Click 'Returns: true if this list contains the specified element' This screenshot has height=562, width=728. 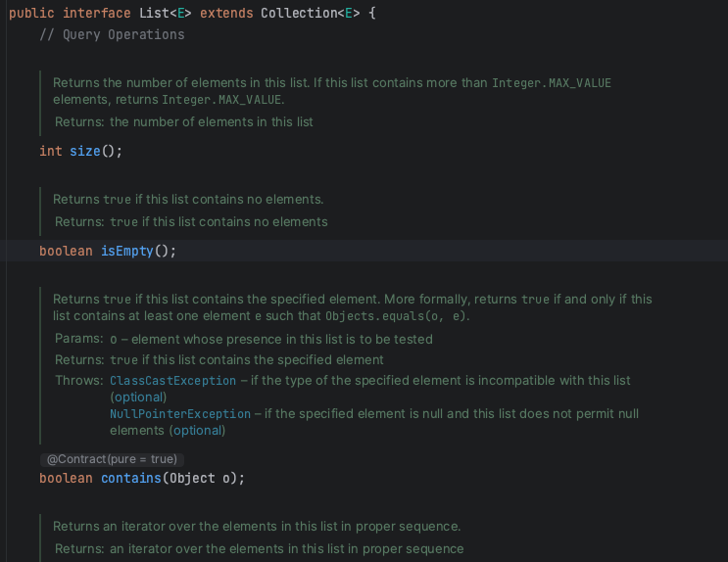(219, 360)
